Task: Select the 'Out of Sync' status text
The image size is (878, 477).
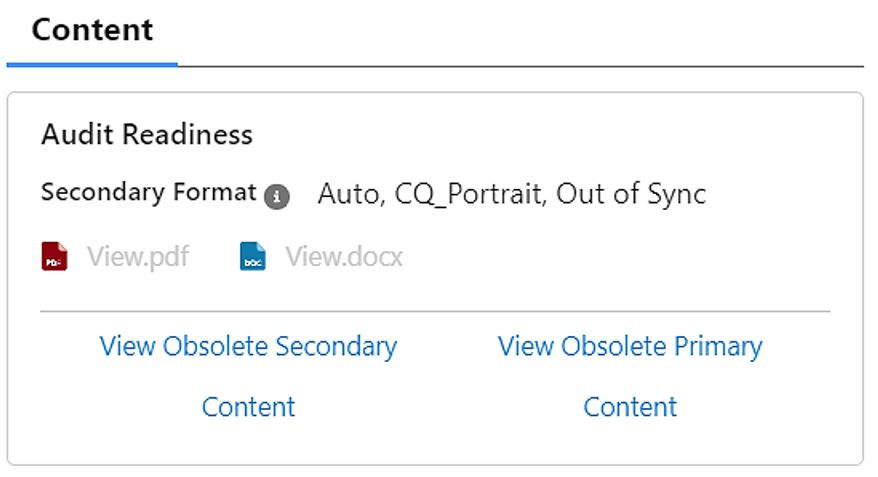Action: coord(631,193)
